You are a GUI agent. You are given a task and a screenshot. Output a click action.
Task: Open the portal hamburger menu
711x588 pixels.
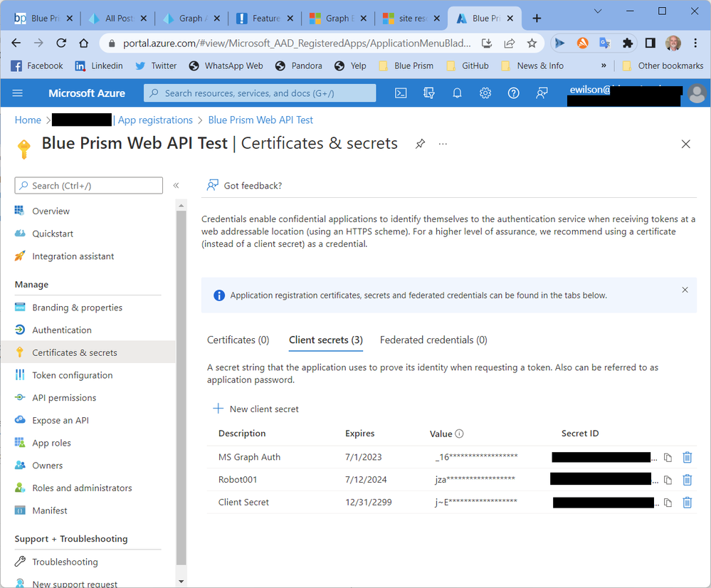point(18,93)
